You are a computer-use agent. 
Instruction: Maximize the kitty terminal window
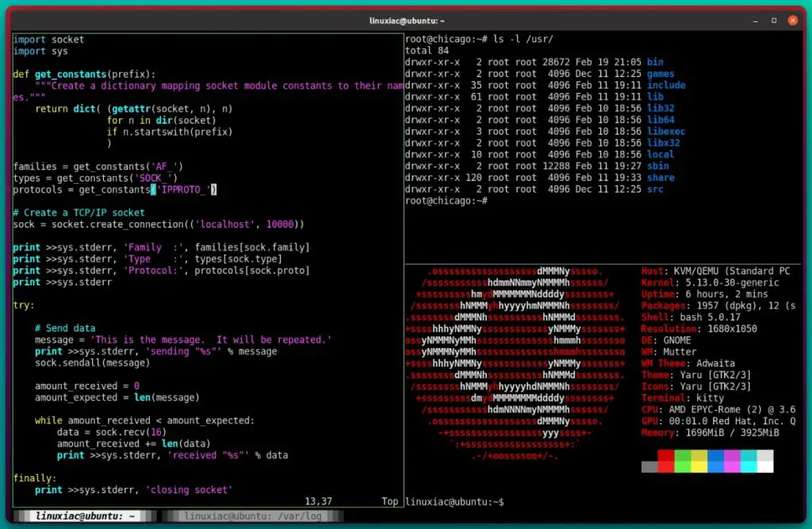pos(774,21)
